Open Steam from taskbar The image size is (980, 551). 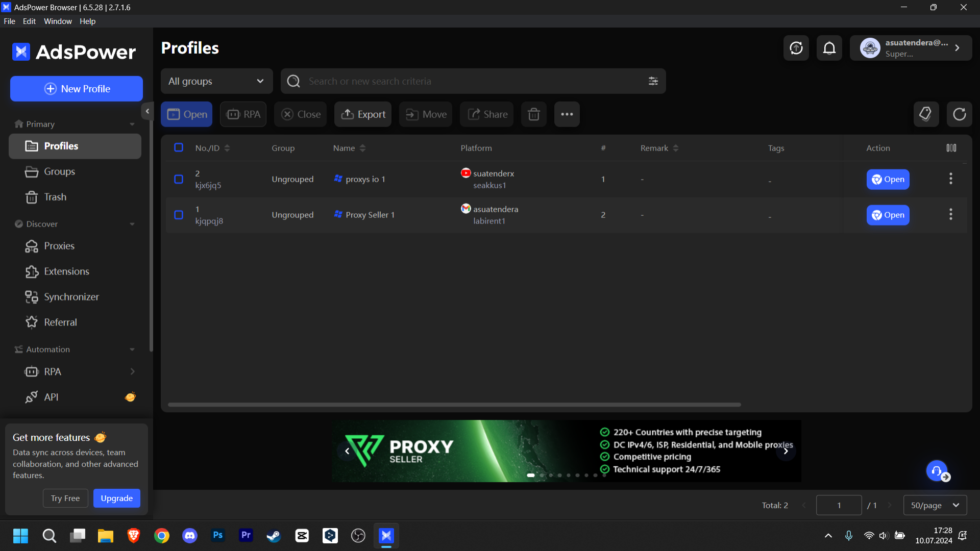click(274, 536)
